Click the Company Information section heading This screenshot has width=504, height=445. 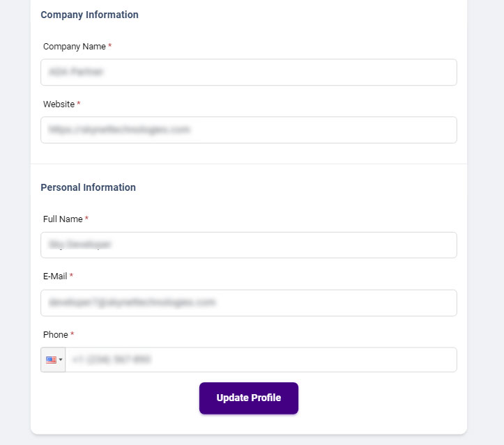click(x=89, y=15)
